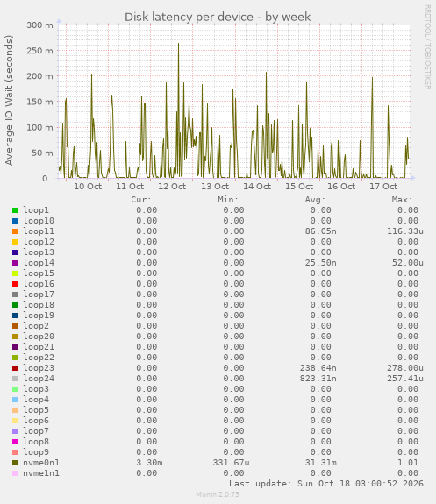
Task: Click the '150 m' y-axis label
Action: click(x=39, y=102)
